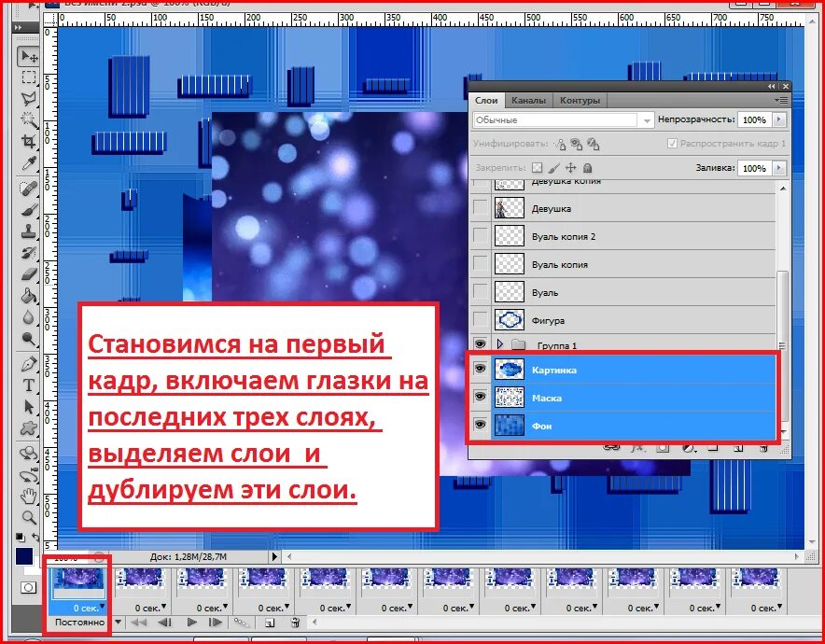The height and width of the screenshot is (644, 825).
Task: Click the lock position icon in layers panel
Action: 570,168
